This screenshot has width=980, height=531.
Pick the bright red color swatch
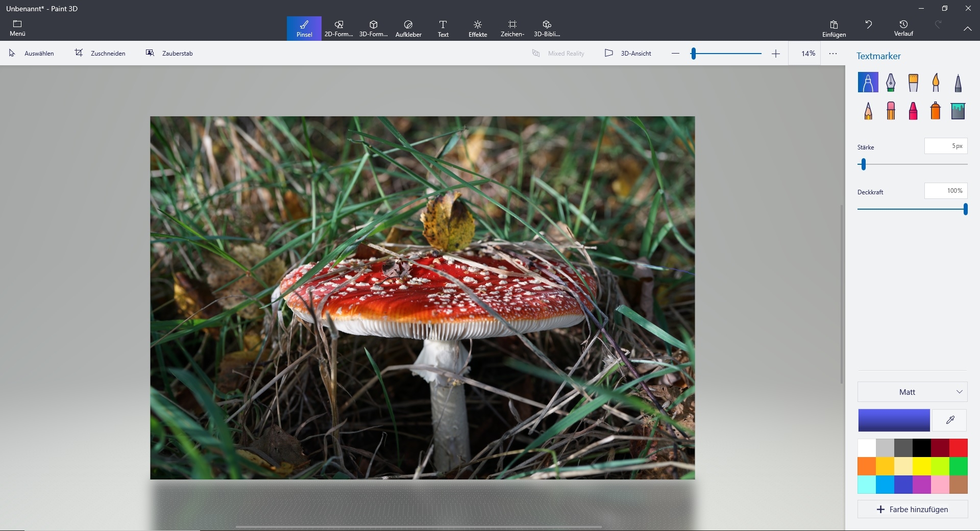(959, 448)
